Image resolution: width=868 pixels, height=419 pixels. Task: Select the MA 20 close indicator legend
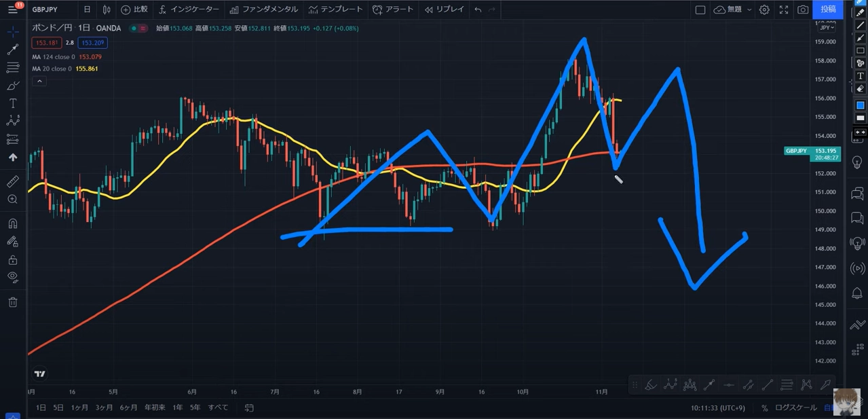tap(64, 69)
